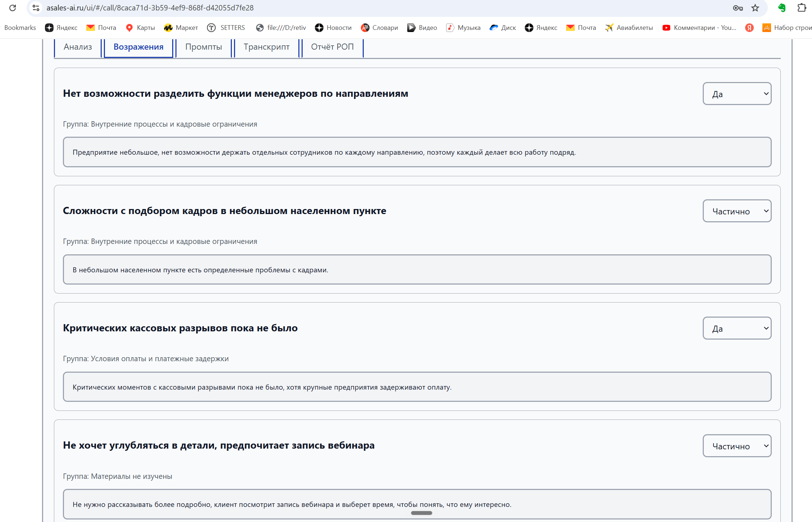This screenshot has width=812, height=522.
Task: Click Группа: Материалы не изучены
Action: 118,476
